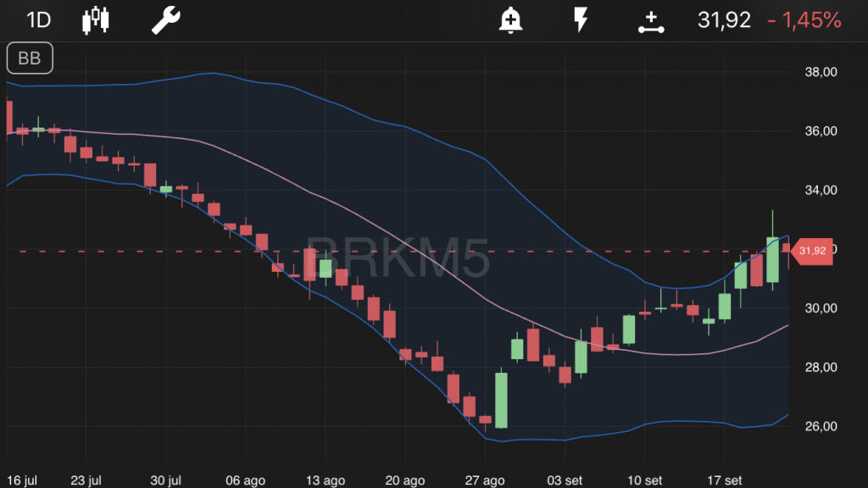The width and height of the screenshot is (868, 488).
Task: Tap the 23 jul date label
Action: coord(86,480)
